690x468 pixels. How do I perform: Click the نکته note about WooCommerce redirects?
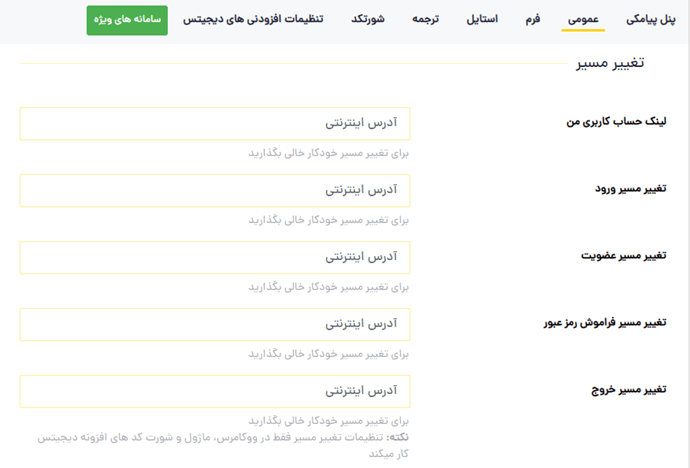point(223,445)
